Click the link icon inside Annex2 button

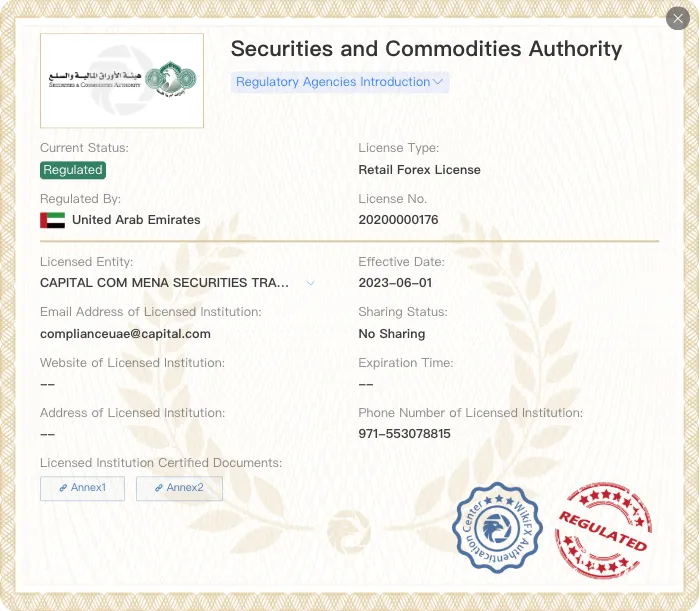159,488
